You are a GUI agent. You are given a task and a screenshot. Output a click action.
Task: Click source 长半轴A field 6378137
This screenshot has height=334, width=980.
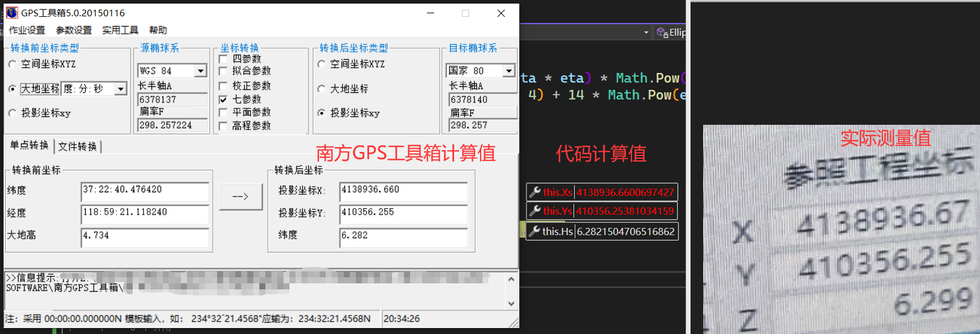173,99
